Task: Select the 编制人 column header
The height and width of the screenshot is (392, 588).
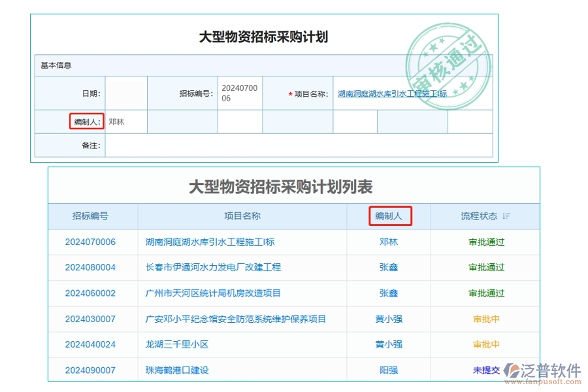Action: coord(390,216)
